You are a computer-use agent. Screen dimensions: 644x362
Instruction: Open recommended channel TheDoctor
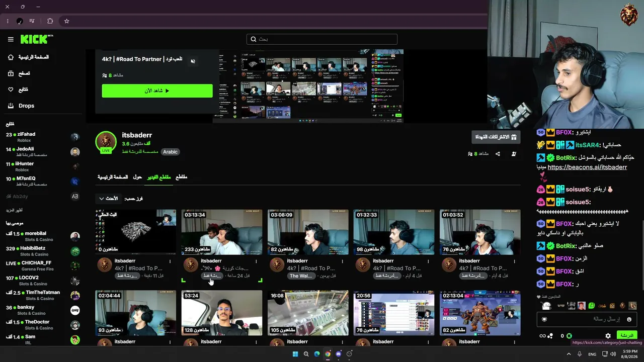click(x=42, y=325)
